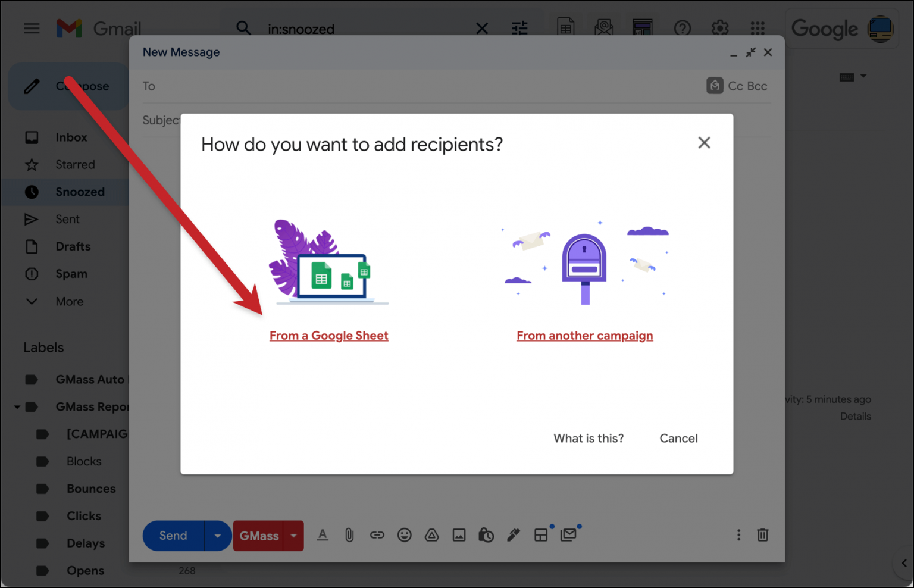Open GMass email list builder icon
The height and width of the screenshot is (588, 914).
pos(604,28)
